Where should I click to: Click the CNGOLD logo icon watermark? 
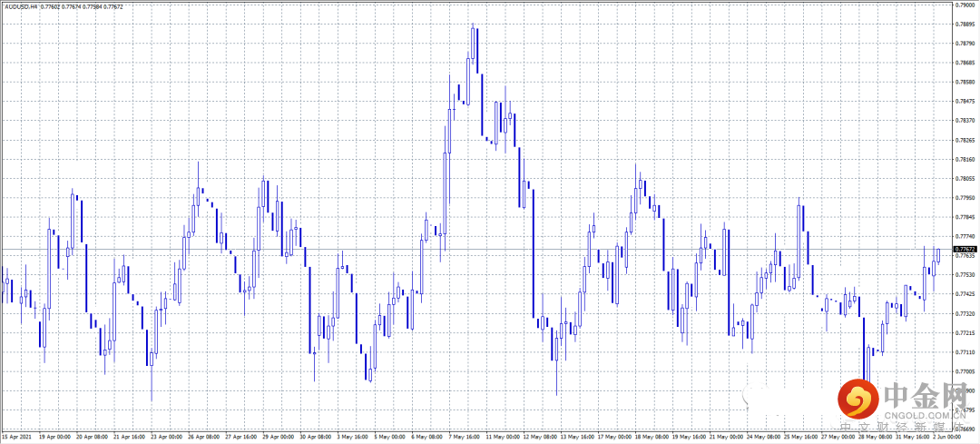click(x=857, y=399)
